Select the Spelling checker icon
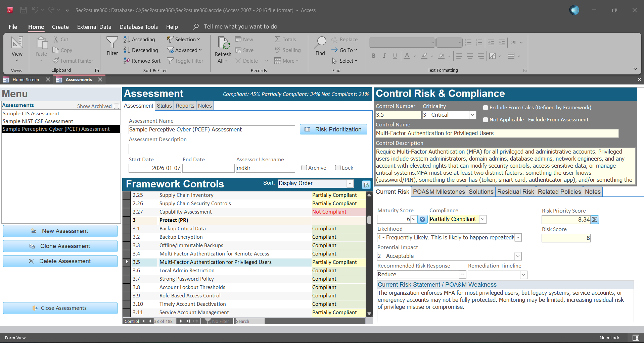 [278, 50]
